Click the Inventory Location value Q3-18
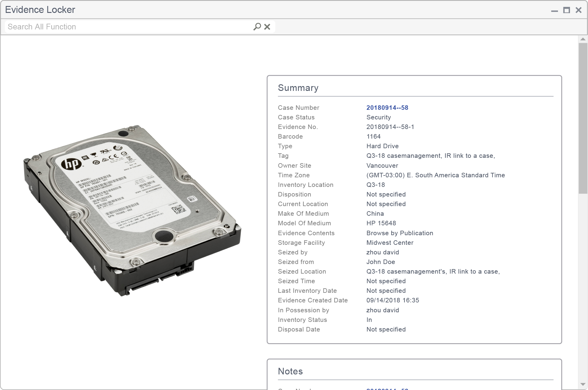The height and width of the screenshot is (390, 588). (375, 185)
